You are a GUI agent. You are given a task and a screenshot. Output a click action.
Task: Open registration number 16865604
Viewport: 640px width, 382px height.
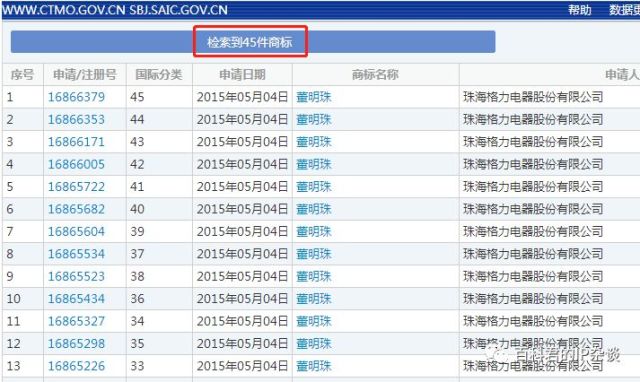point(76,232)
